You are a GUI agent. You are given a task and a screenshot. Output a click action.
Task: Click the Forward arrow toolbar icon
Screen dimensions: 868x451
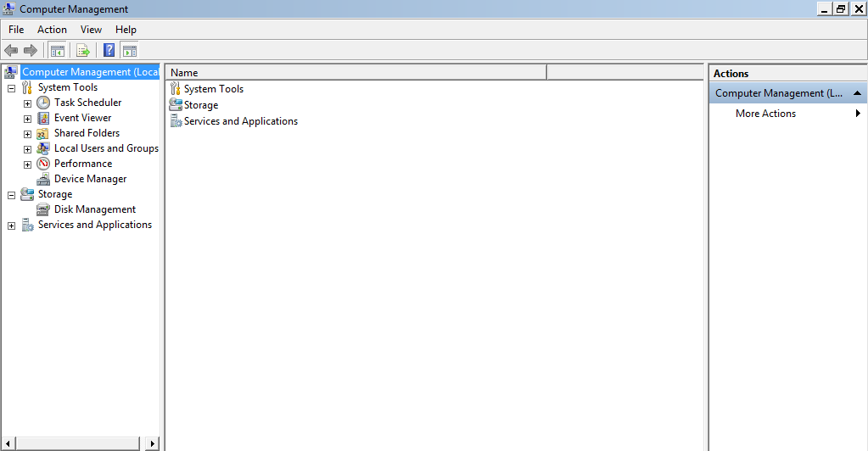(31, 51)
